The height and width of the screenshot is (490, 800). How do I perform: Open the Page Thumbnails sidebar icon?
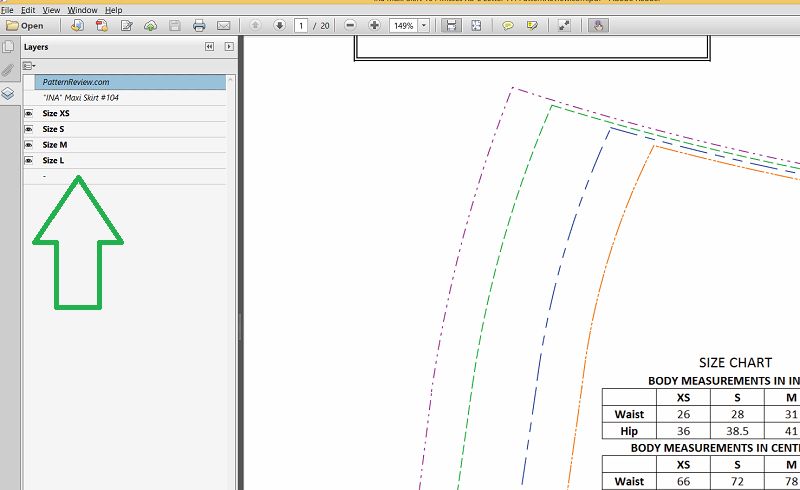[x=8, y=47]
